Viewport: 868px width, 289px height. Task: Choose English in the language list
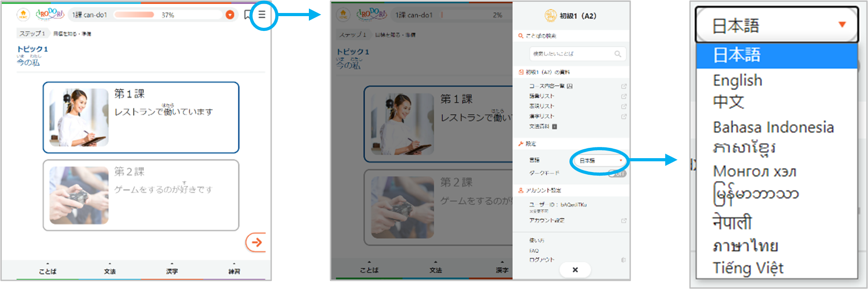coord(737,81)
